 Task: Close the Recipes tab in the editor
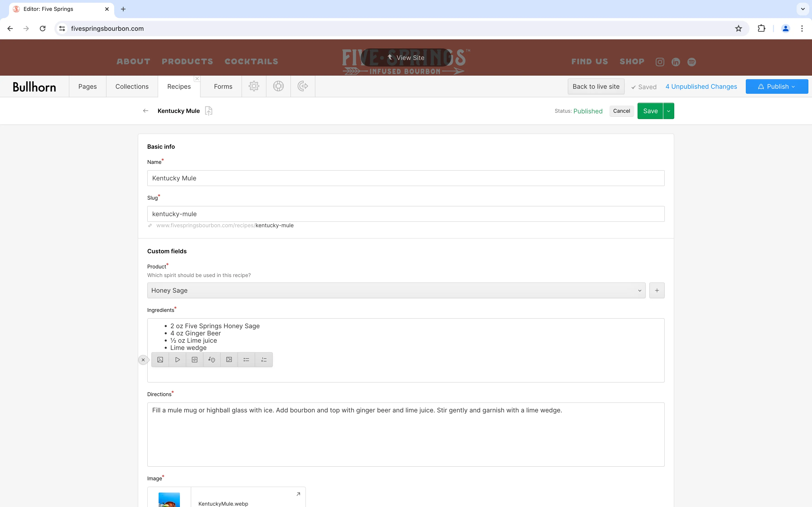pyautogui.click(x=197, y=78)
